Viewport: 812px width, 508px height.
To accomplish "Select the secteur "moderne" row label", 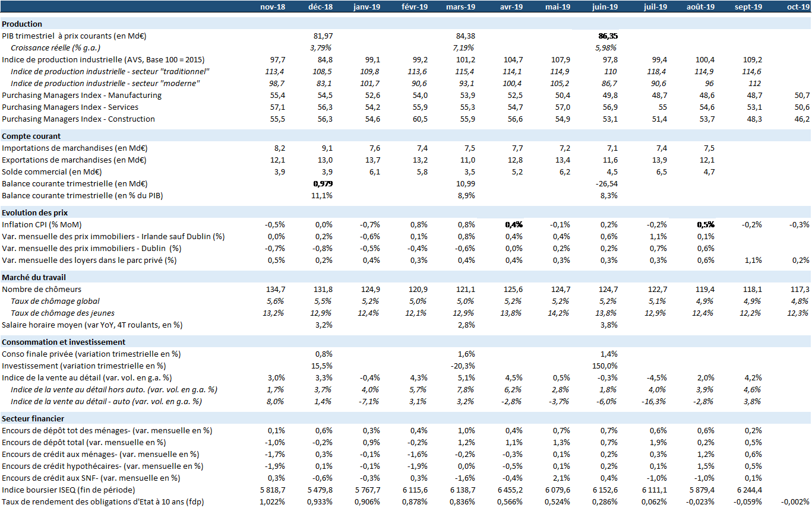I will tap(105, 83).
